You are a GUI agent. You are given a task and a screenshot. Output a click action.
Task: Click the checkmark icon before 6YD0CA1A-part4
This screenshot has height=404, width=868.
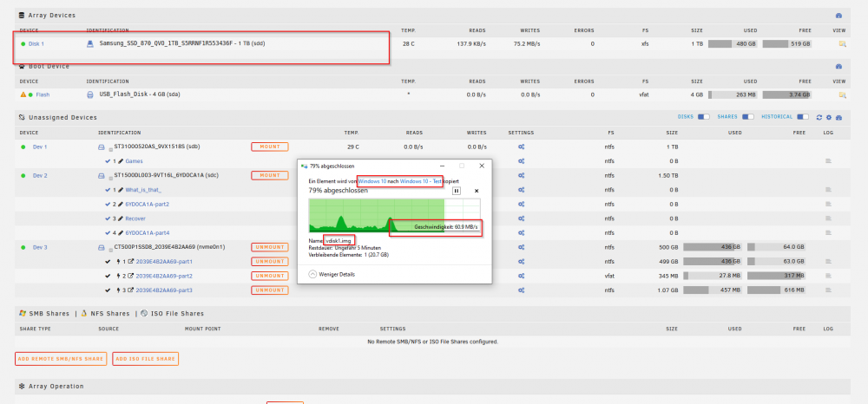pos(108,232)
